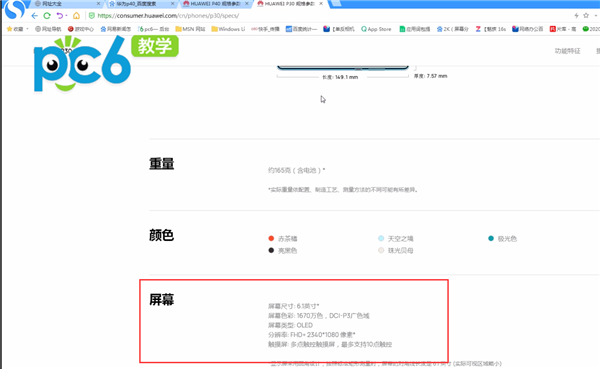600x369 pixels.
Task: Select the orange-red color swatch
Action: (x=271, y=238)
